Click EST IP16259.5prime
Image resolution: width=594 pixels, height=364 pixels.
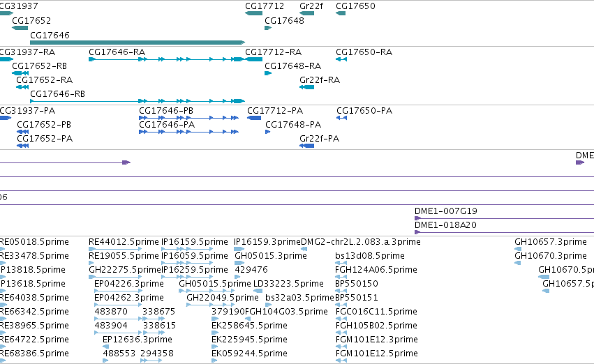pyautogui.click(x=195, y=270)
